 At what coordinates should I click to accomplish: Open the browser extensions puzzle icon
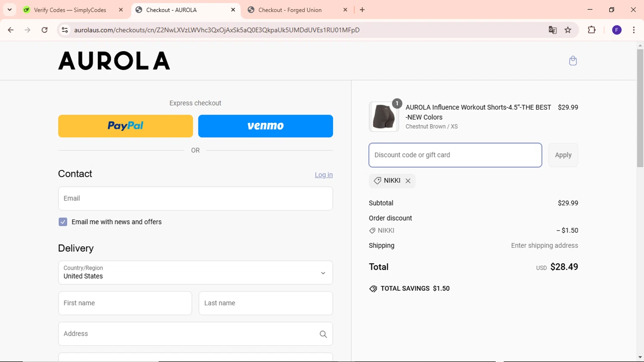pos(592,30)
